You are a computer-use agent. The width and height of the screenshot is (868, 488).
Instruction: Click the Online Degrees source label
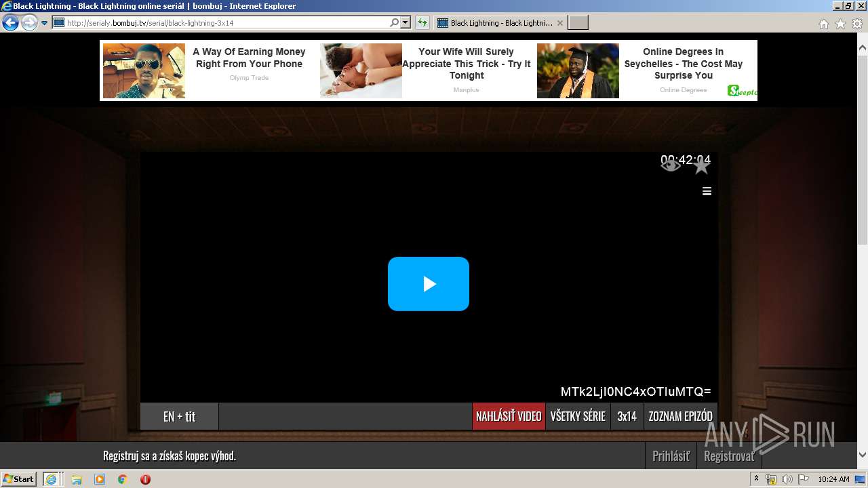(684, 89)
